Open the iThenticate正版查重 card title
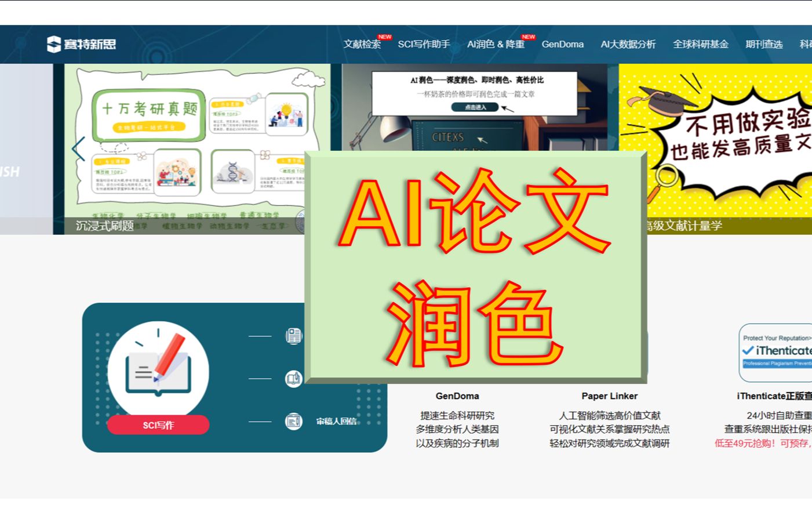Image resolution: width=812 pixels, height=508 pixels. tap(774, 396)
